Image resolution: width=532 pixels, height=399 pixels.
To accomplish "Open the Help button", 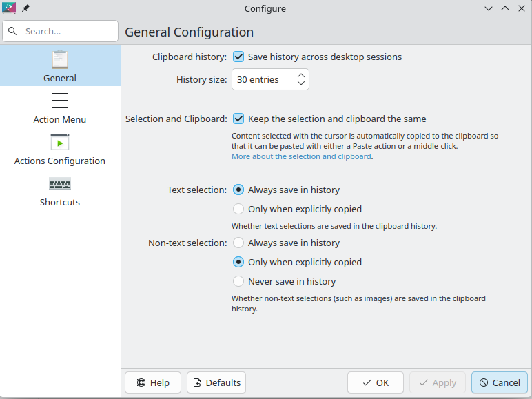I will (x=152, y=382).
